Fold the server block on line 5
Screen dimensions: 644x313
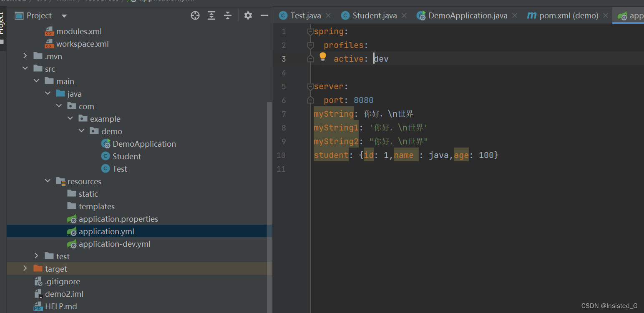click(x=310, y=86)
